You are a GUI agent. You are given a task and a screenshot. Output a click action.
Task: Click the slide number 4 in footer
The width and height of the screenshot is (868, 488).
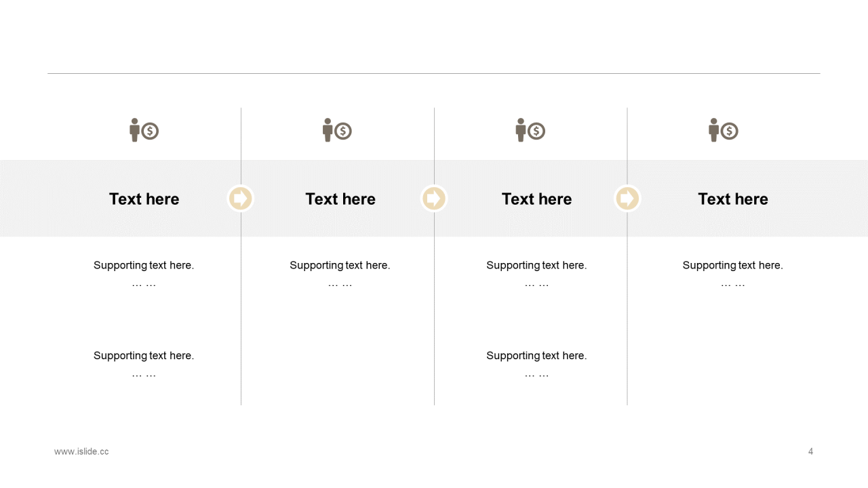(x=810, y=451)
